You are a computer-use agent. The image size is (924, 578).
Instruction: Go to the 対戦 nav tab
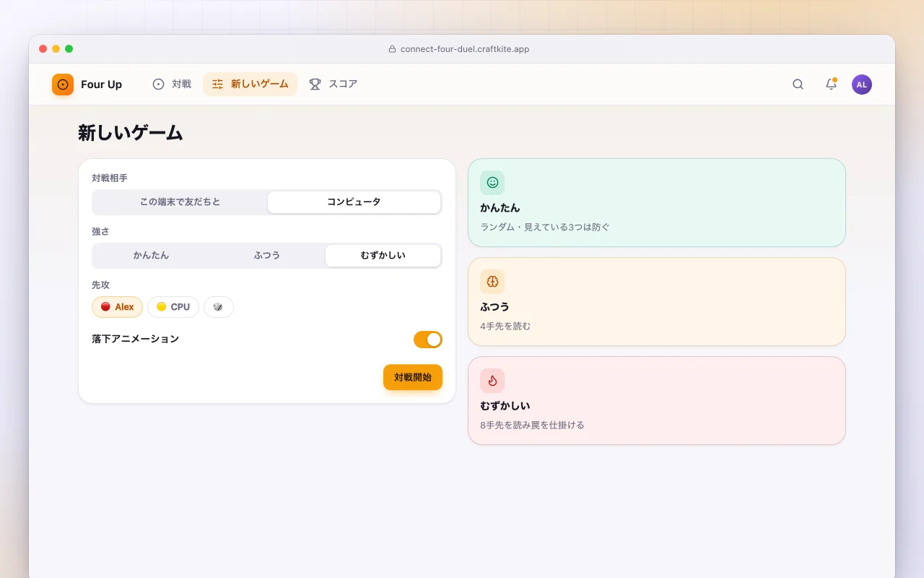[x=172, y=85]
